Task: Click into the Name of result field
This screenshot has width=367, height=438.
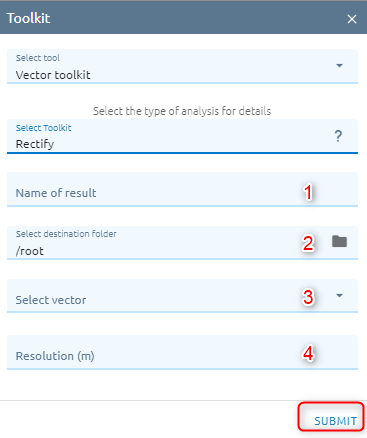Action: click(x=182, y=189)
